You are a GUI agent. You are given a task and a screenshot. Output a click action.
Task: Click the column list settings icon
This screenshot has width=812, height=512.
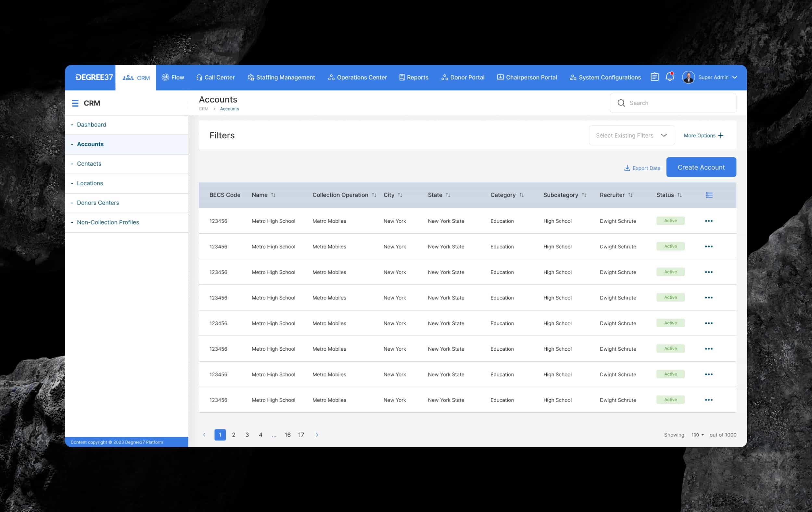tap(709, 195)
